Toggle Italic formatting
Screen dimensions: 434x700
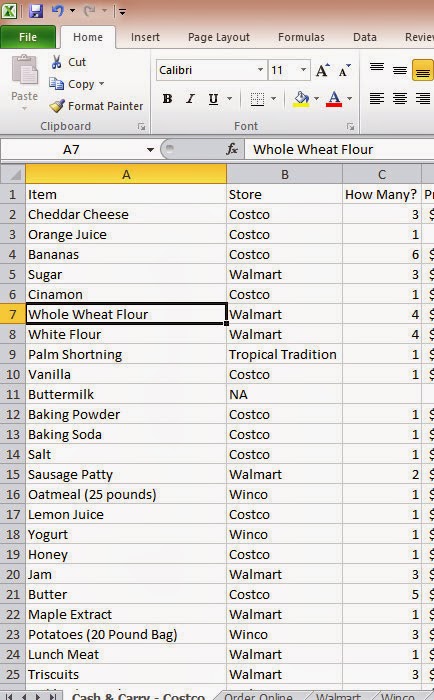coord(190,99)
